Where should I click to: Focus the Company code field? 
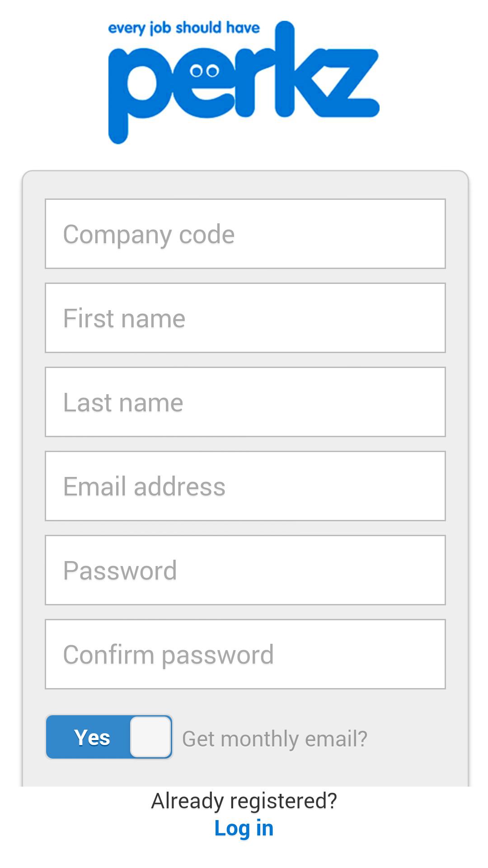pyautogui.click(x=245, y=234)
